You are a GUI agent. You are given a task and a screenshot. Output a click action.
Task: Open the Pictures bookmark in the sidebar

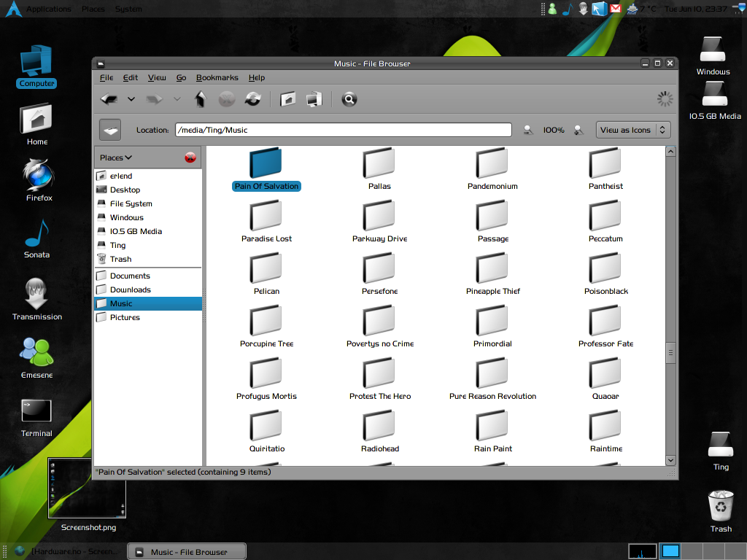point(148,317)
